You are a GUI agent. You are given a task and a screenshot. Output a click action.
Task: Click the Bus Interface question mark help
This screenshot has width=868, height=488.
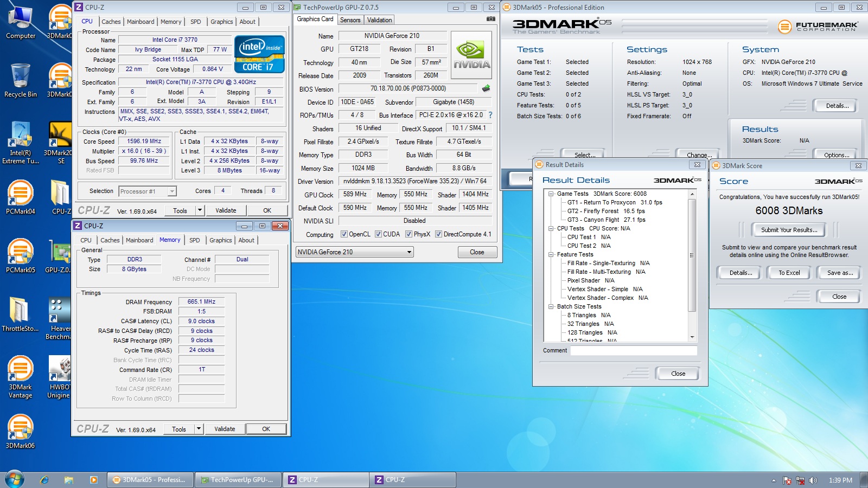click(x=490, y=115)
